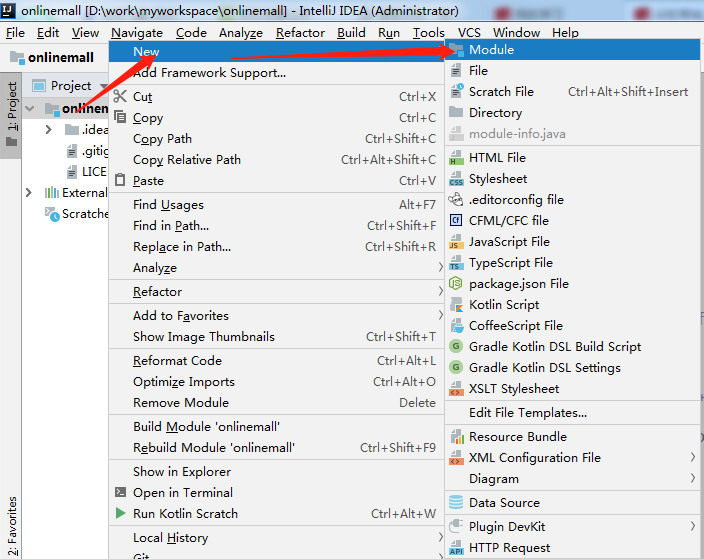704x559 pixels.
Task: Choose Copy Relative Path
Action: (x=277, y=159)
